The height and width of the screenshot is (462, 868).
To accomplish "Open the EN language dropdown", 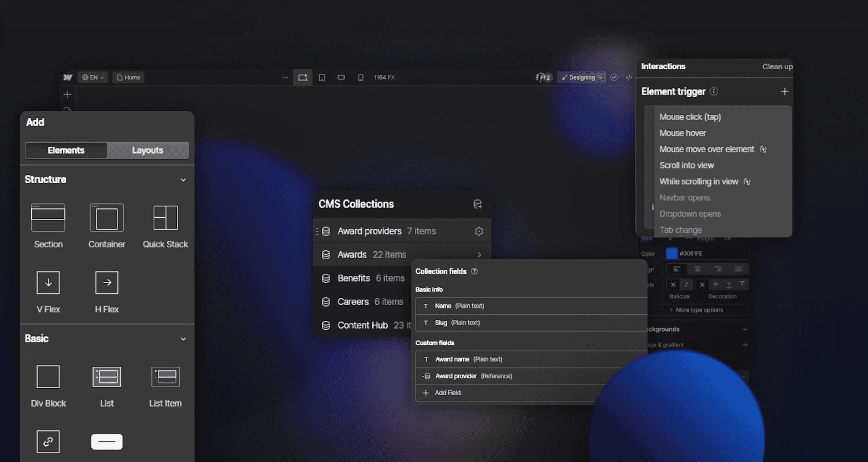I will pos(92,77).
